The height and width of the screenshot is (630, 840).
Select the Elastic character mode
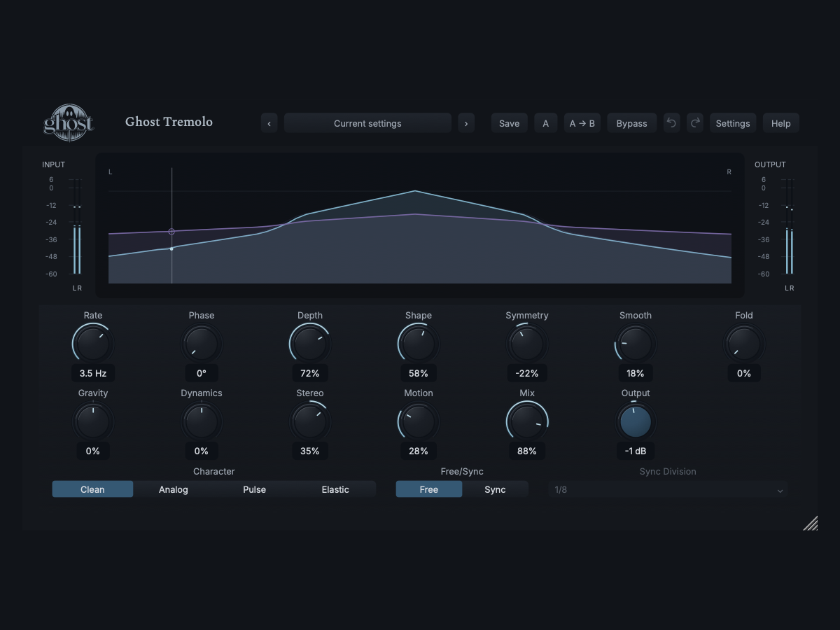pos(335,489)
